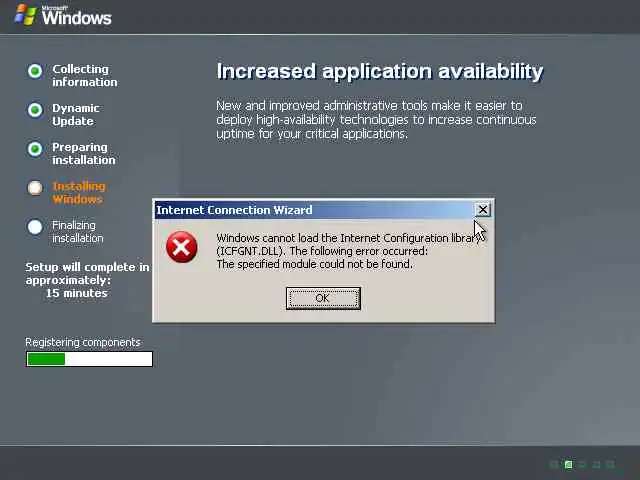This screenshot has width=640, height=480.
Task: Click the "Dynamic Update" label
Action: pos(76,115)
